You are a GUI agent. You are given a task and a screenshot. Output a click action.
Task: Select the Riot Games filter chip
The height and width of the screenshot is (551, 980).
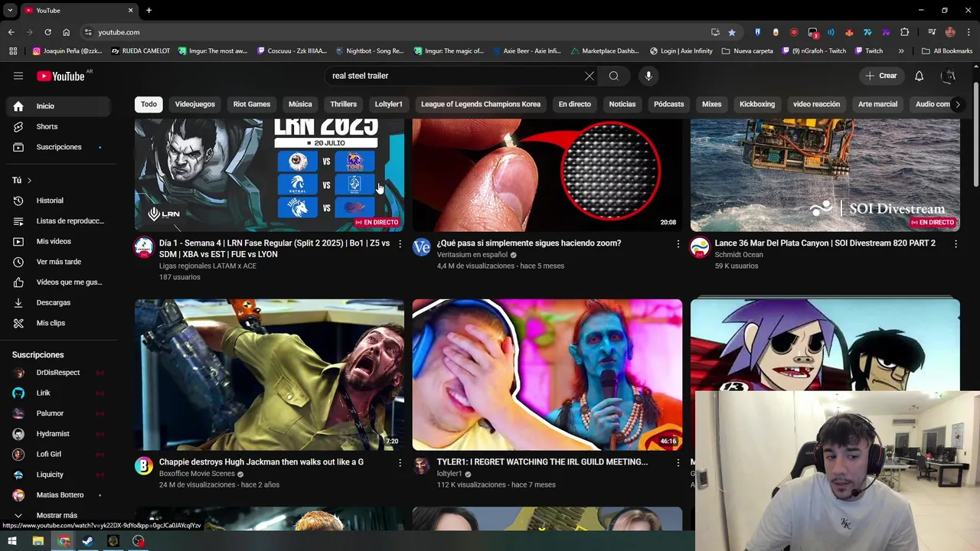click(252, 104)
